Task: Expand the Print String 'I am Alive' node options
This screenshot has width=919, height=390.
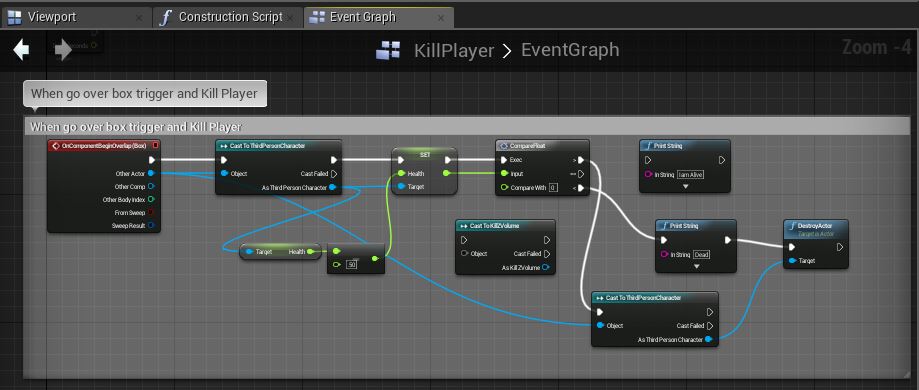Action: (x=685, y=186)
